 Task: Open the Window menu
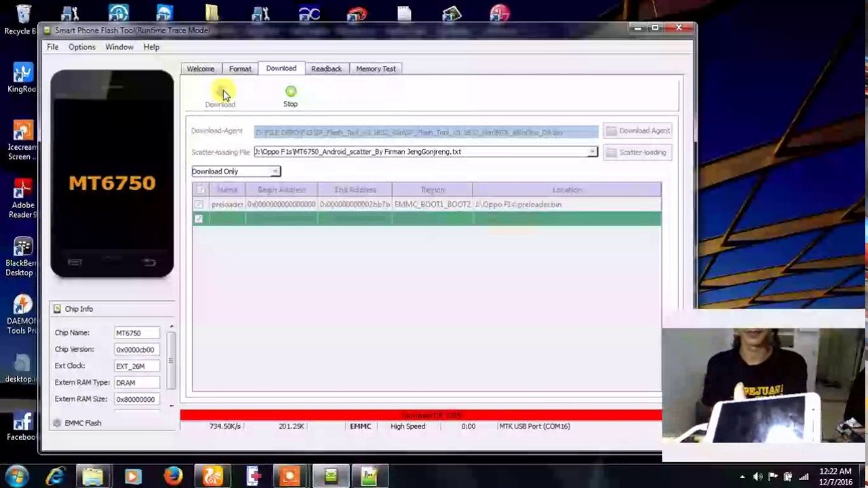(x=119, y=47)
